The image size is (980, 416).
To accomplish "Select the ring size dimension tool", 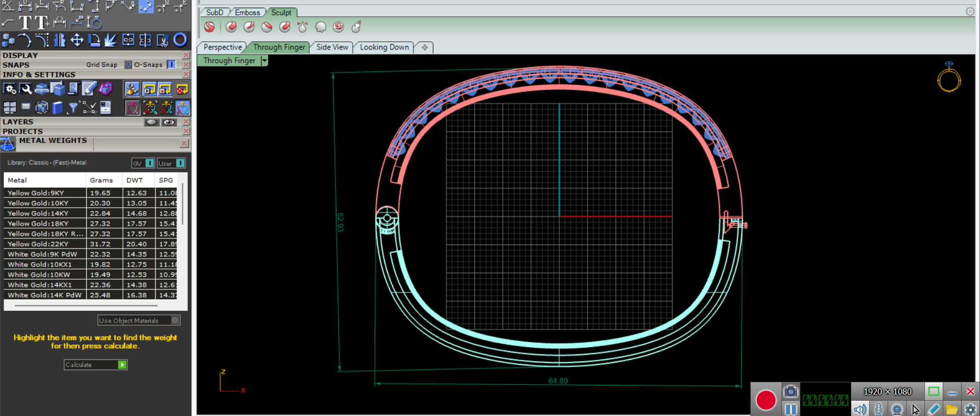I will point(94,22).
